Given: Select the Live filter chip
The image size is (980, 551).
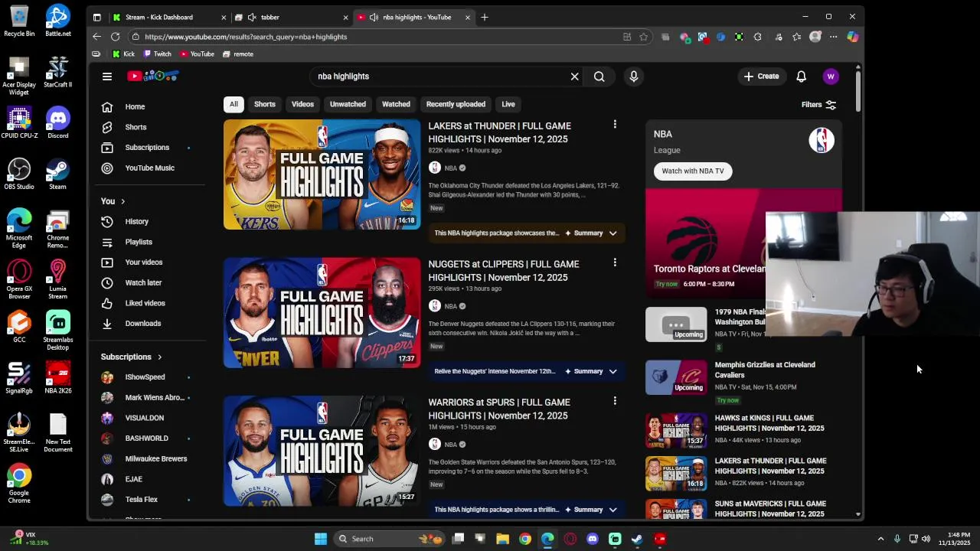Looking at the screenshot, I should tap(508, 104).
